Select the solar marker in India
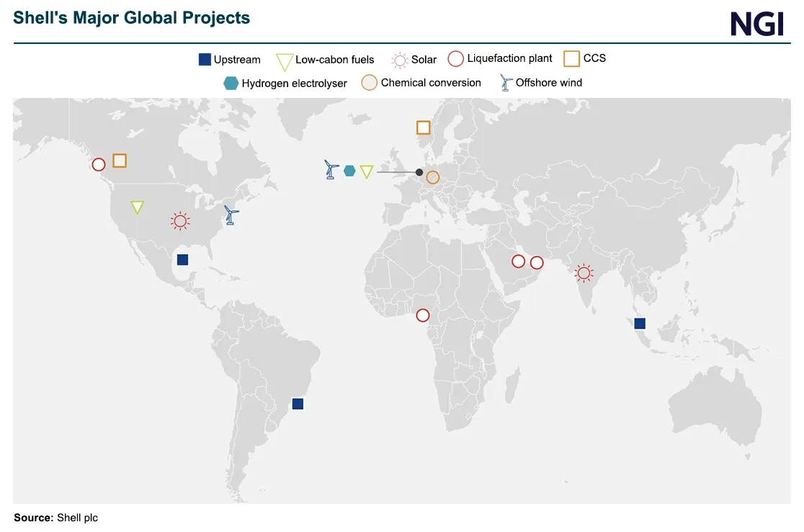This screenshot has height=532, width=804. 584,273
